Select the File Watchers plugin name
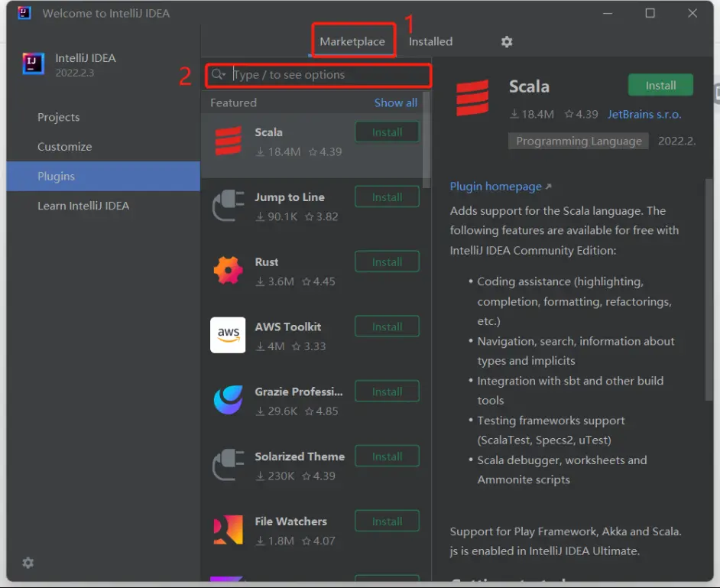Screen dimensions: 720x588 (x=290, y=521)
